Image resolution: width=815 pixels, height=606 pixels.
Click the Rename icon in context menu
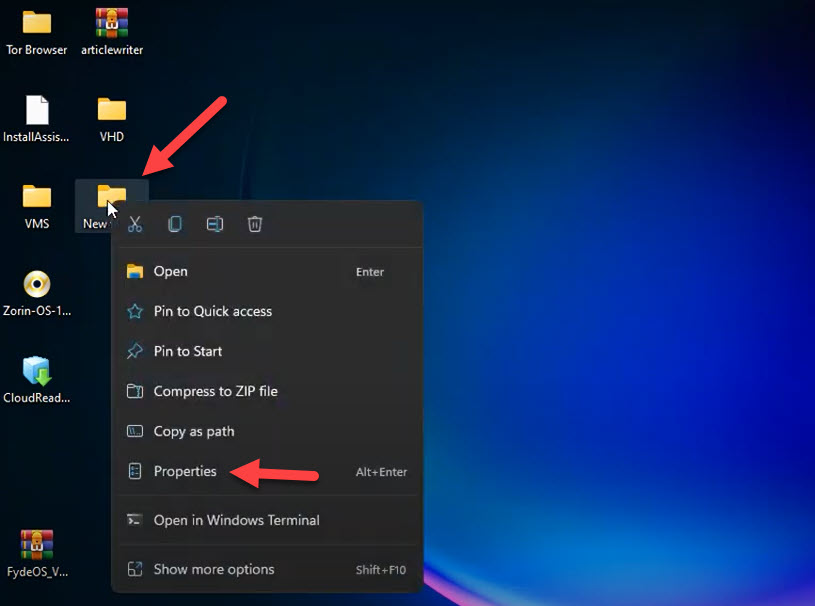click(x=215, y=225)
